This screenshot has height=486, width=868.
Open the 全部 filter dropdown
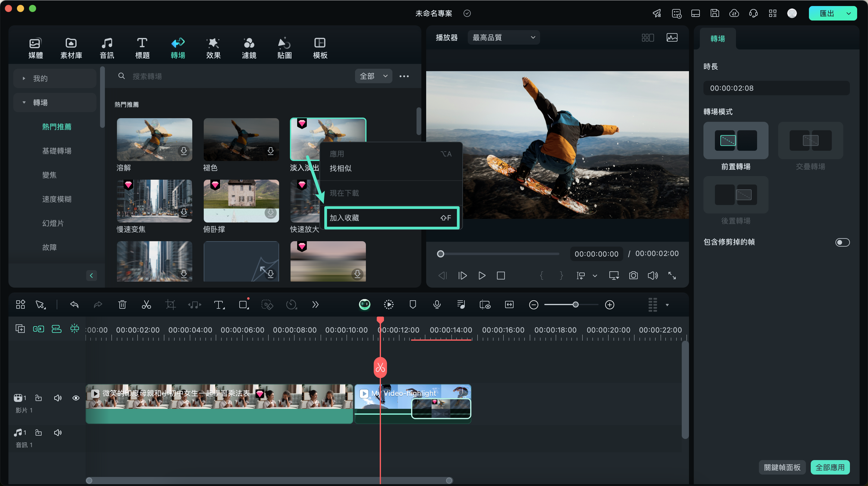point(373,76)
